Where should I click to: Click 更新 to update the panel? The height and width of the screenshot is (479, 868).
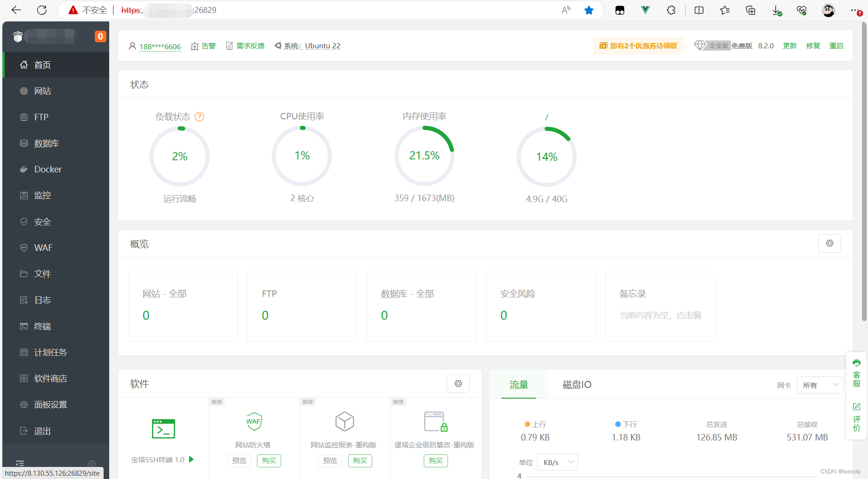(789, 46)
